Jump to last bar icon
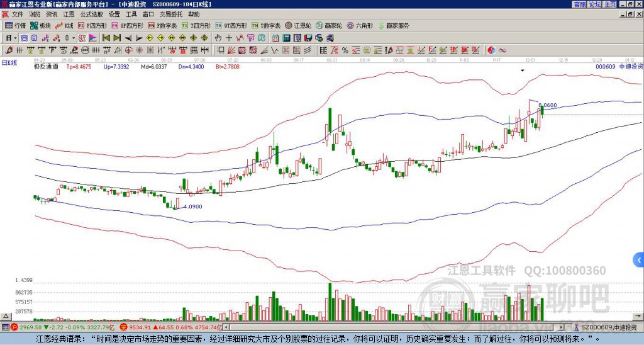644x345 pixels. [x=117, y=38]
